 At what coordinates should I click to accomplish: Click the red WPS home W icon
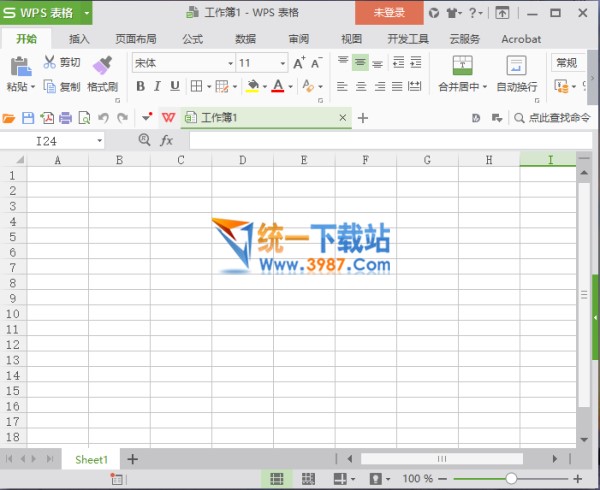coord(168,118)
